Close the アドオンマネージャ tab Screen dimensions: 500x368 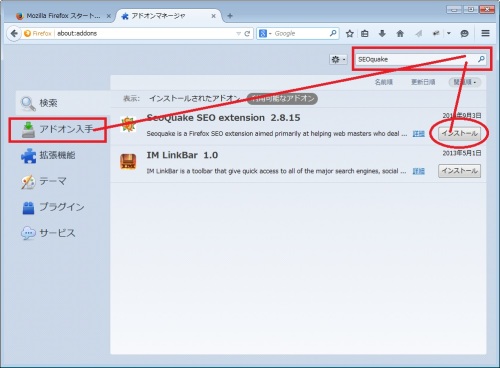[214, 16]
